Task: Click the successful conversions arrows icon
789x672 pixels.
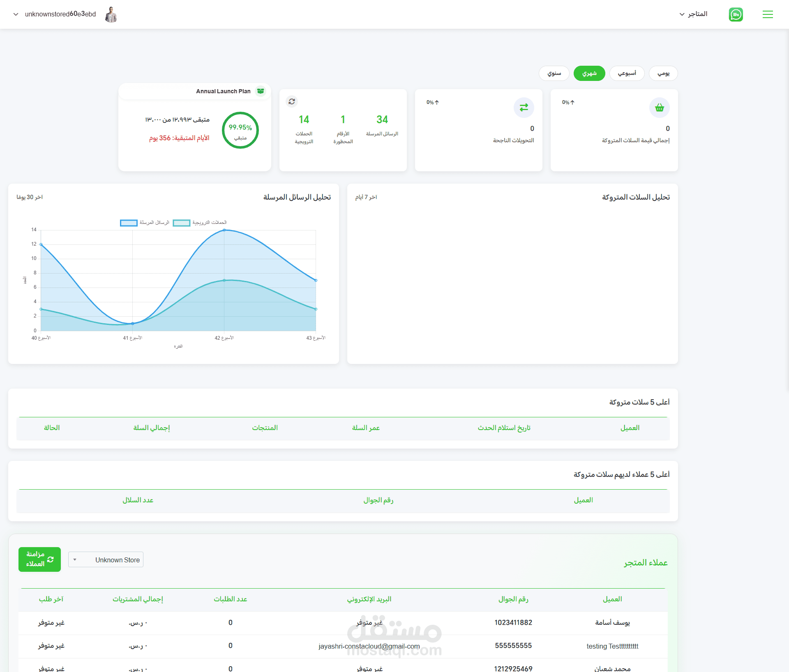Action: pos(524,108)
